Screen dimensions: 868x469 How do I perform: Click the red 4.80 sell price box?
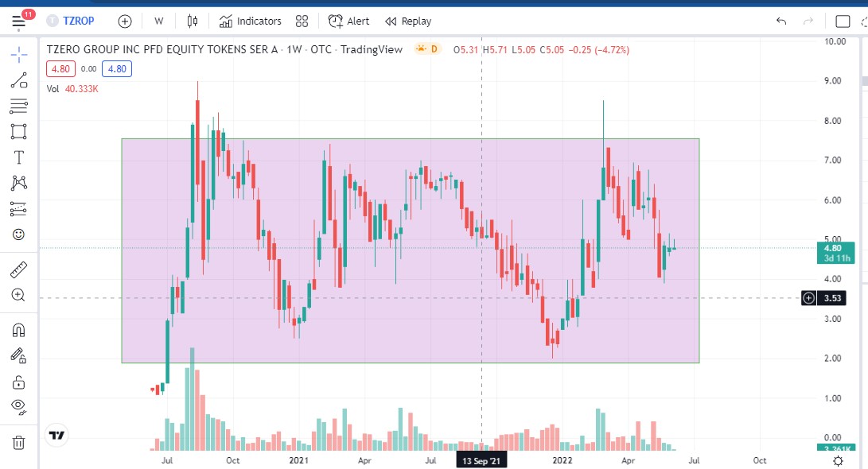[x=61, y=69]
